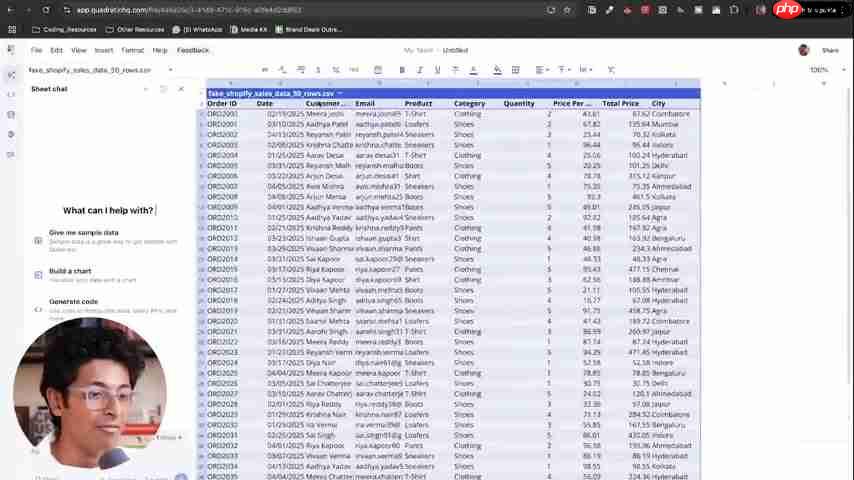Click the date and time format icon
The image size is (854, 480).
tap(377, 70)
